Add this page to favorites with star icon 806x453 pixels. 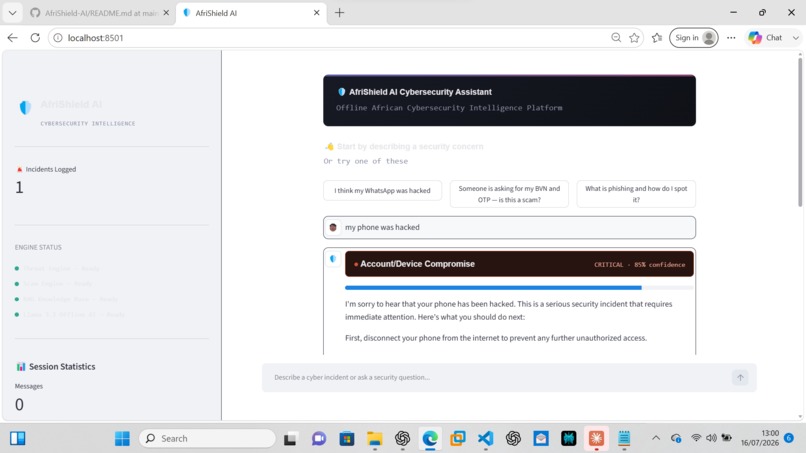click(634, 38)
